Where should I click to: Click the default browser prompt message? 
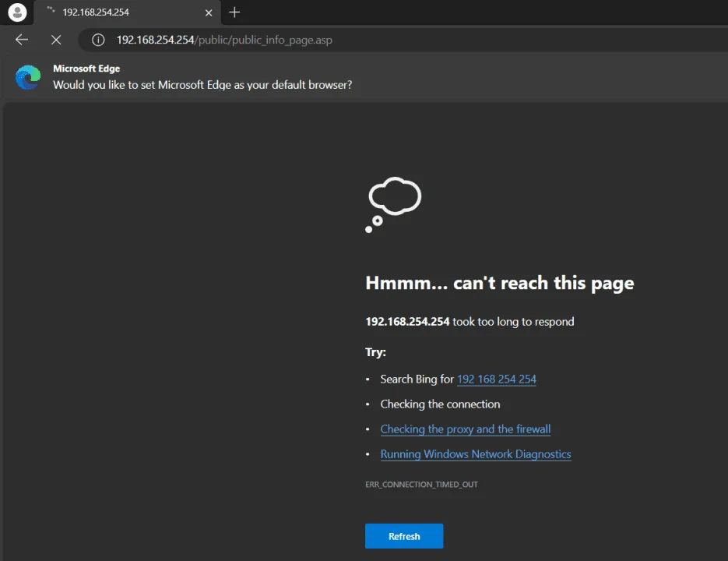coord(202,85)
